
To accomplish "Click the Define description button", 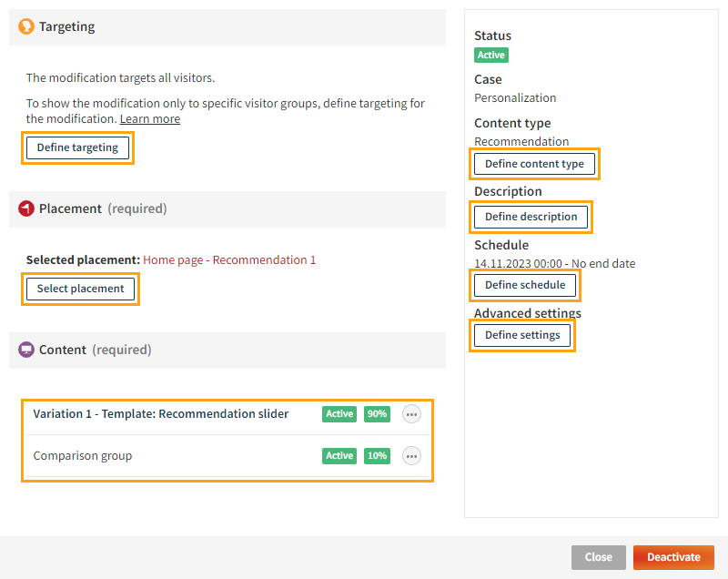I will click(531, 217).
